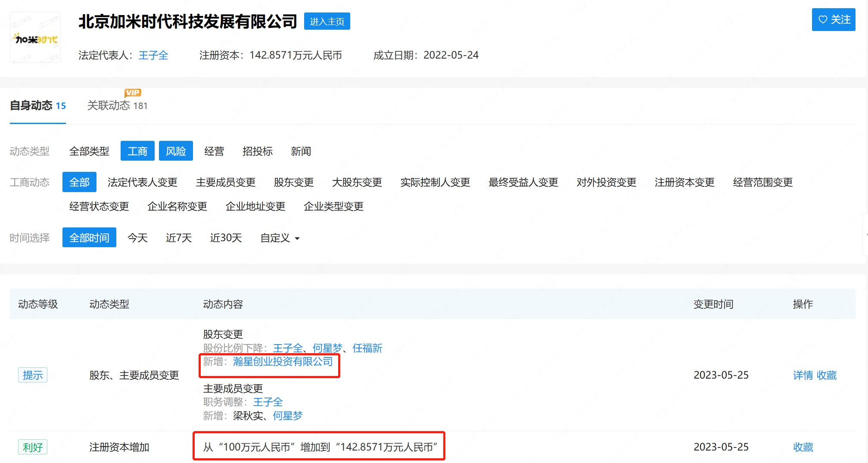
Task: Select 近30天 time filter
Action: (x=226, y=238)
